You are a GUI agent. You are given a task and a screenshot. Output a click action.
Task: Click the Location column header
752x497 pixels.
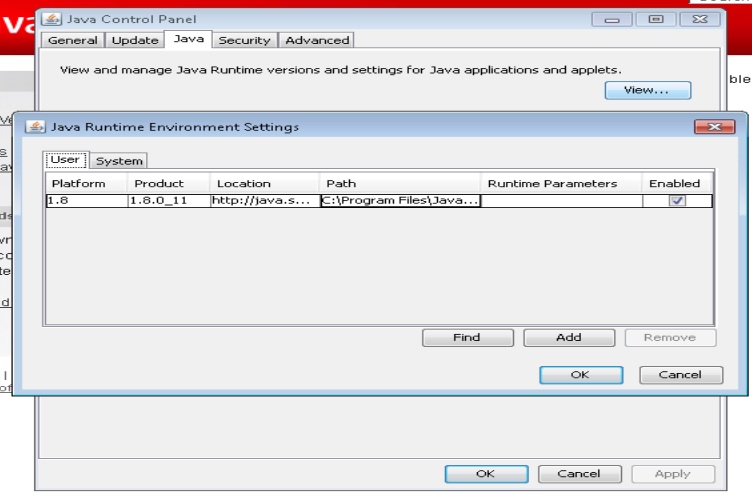[265, 184]
